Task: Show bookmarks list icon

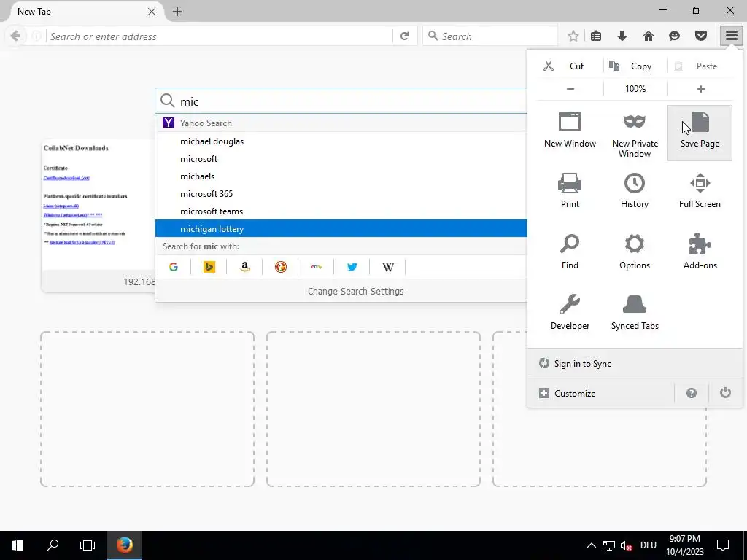Action: tap(595, 36)
